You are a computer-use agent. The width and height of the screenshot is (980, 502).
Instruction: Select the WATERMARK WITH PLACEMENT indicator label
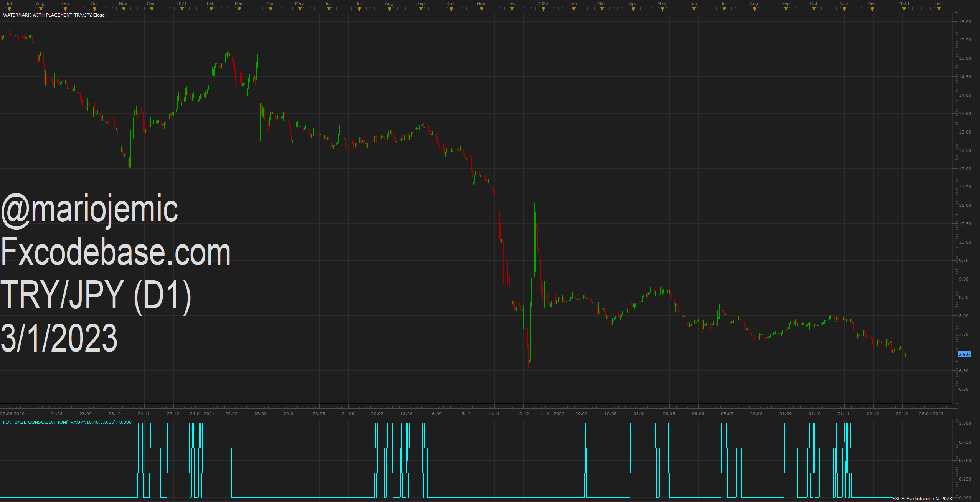(55, 15)
